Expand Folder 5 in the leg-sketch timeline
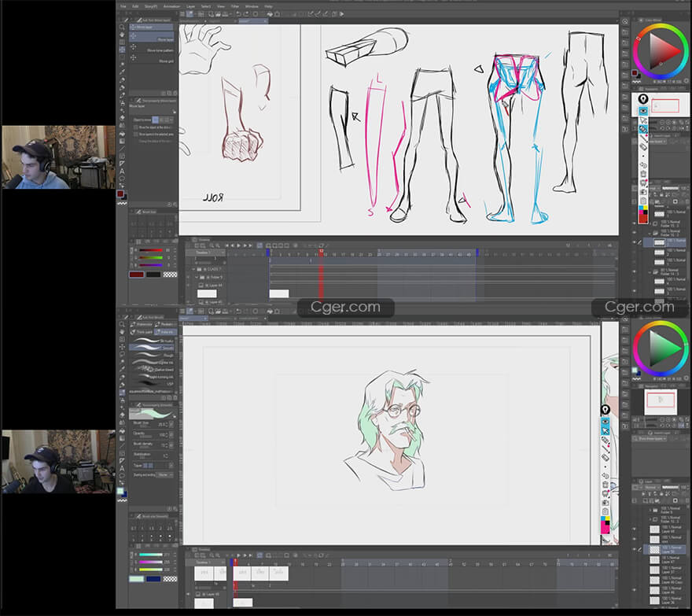Viewport: 692px width, 616px height. point(196,277)
